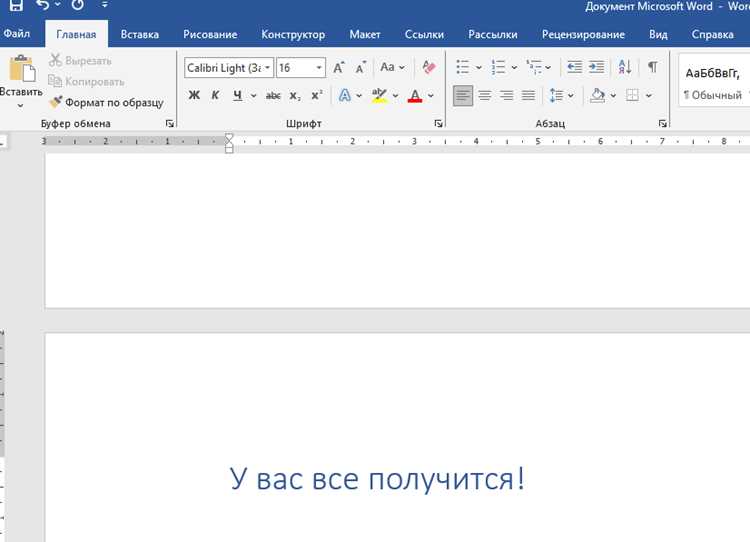This screenshot has height=542, width=750.
Task: Open the Аа change case menu
Action: click(392, 67)
